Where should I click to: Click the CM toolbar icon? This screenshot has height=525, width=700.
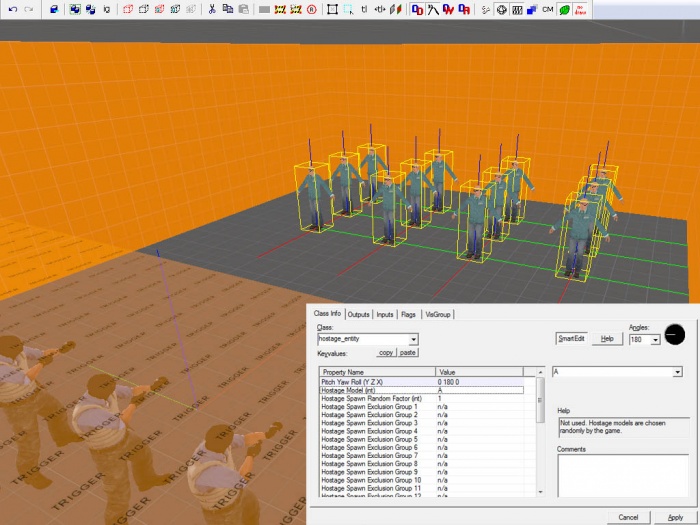pyautogui.click(x=547, y=10)
